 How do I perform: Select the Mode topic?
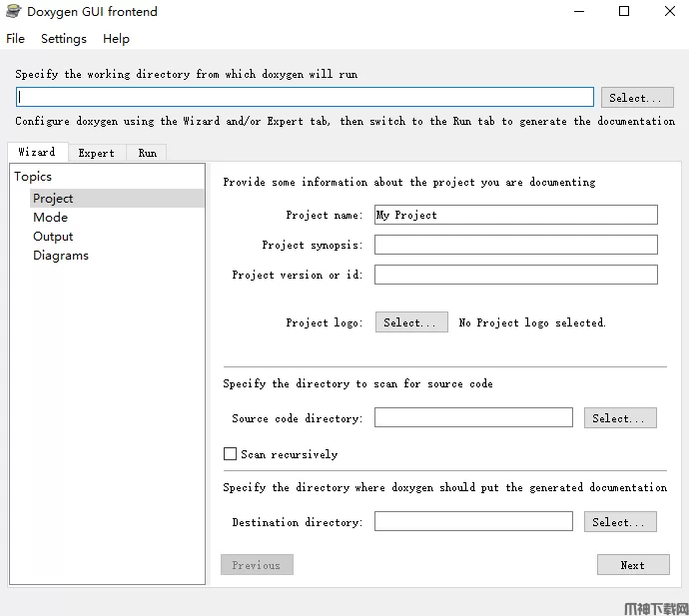tap(51, 218)
